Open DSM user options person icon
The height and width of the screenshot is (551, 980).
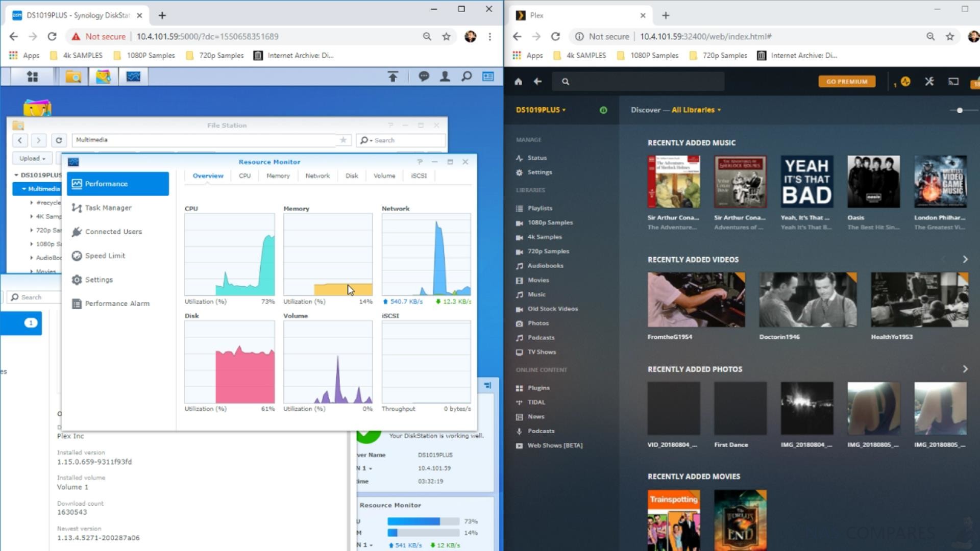pos(445,77)
